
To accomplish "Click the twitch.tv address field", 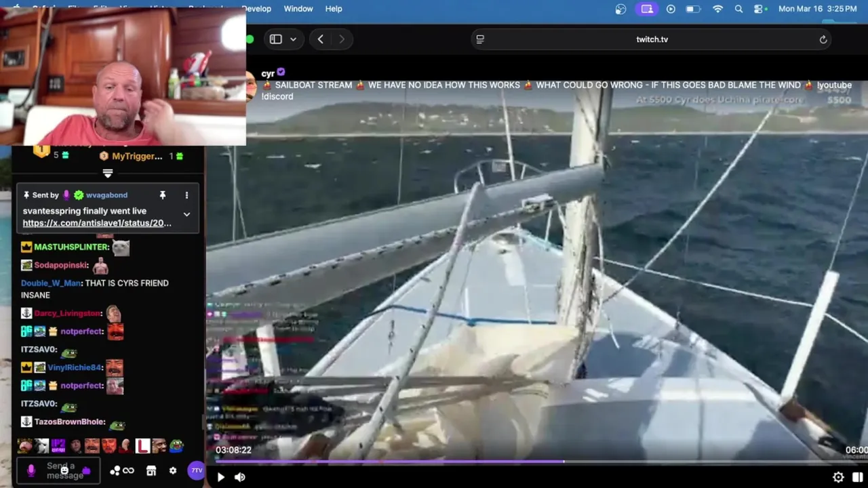I will pyautogui.click(x=652, y=39).
